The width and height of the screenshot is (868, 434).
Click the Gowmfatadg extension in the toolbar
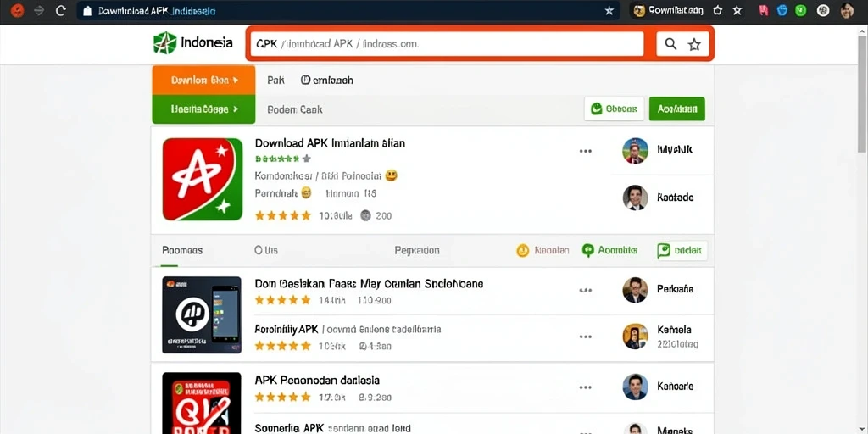click(669, 10)
